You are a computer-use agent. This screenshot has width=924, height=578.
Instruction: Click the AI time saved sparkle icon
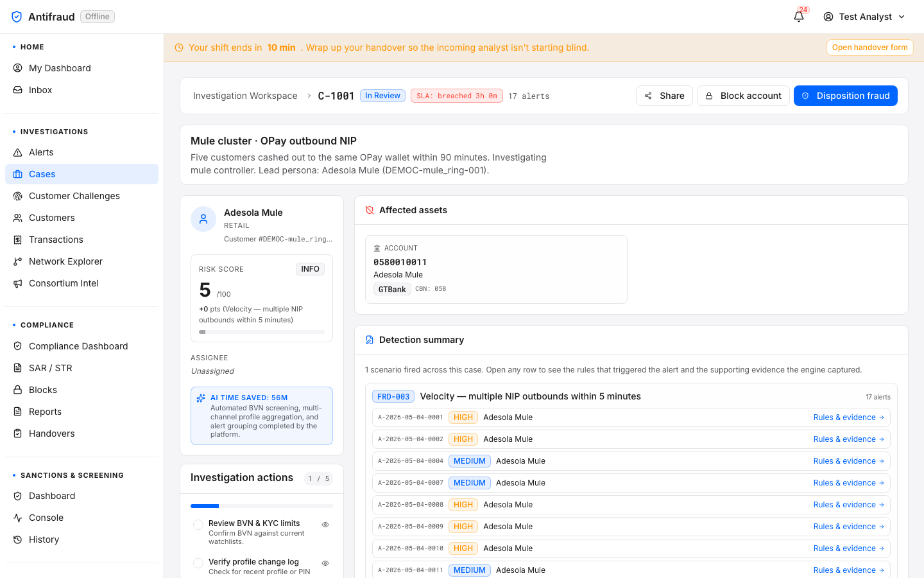(x=201, y=398)
